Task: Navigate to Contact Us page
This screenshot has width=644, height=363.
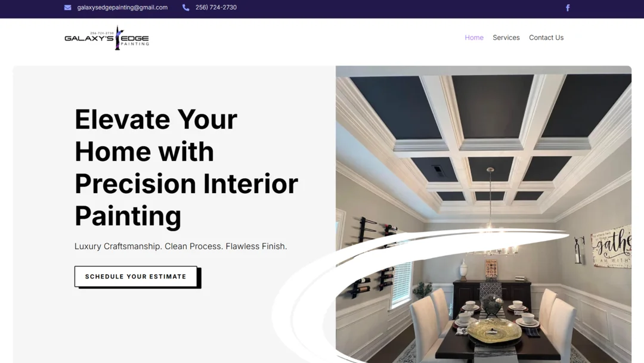Action: [x=546, y=38]
